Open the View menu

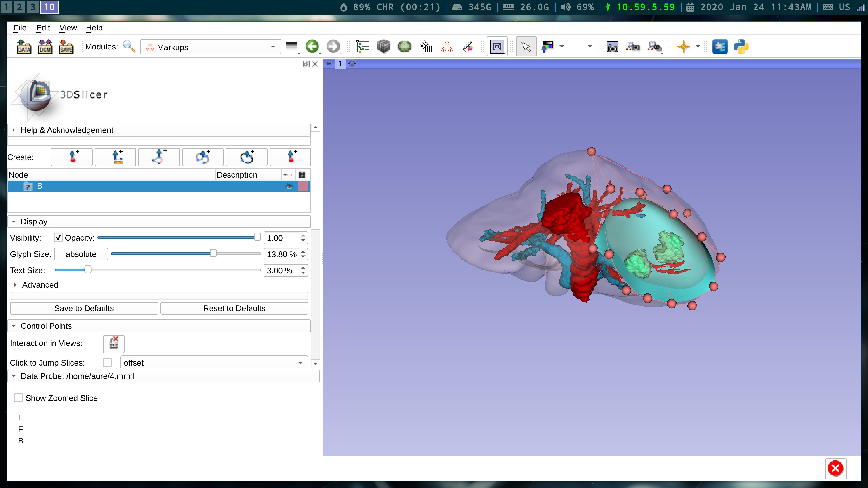(68, 28)
